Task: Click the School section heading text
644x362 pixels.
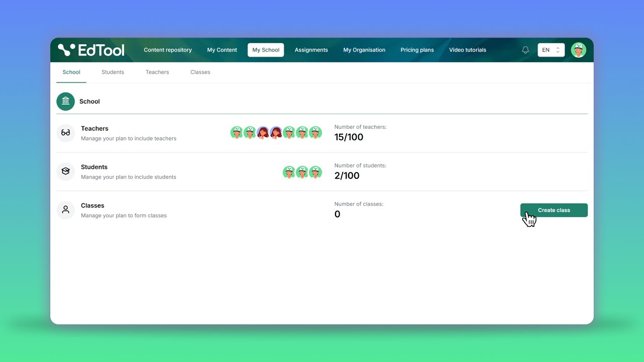Action: [x=90, y=102]
